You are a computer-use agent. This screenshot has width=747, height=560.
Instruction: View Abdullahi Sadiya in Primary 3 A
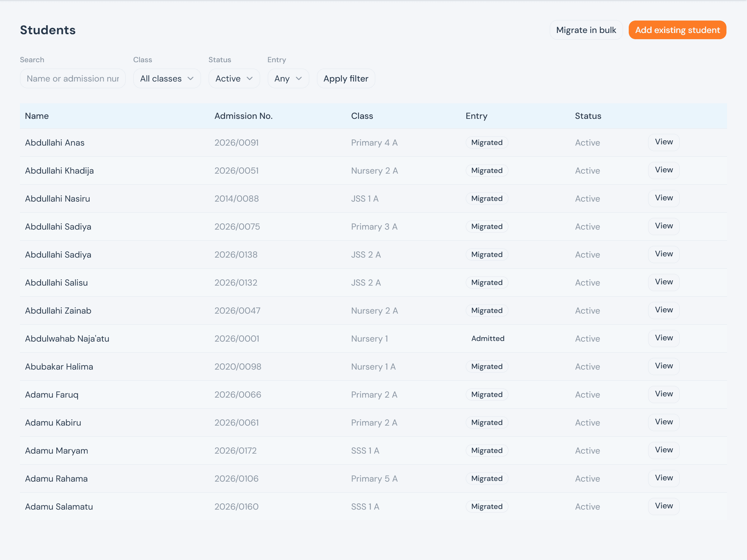click(x=664, y=226)
